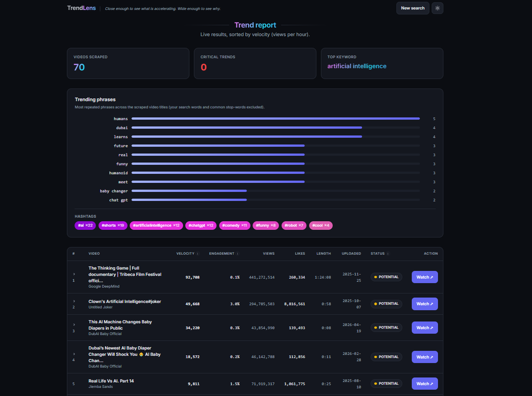Image resolution: width=532 pixels, height=396 pixels.
Task: Click the #ai ×22 hashtag chip
Action: pyautogui.click(x=85, y=225)
